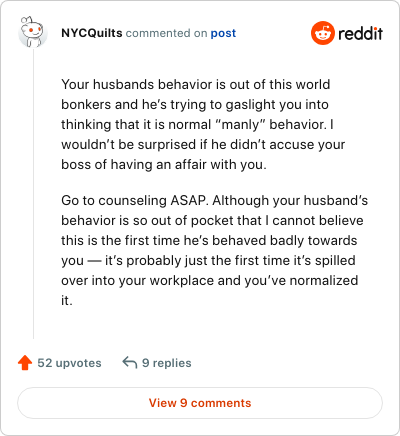Click the paragraph starting "Your husbands behavior"
Screen dimensions: 400x436
coord(203,124)
